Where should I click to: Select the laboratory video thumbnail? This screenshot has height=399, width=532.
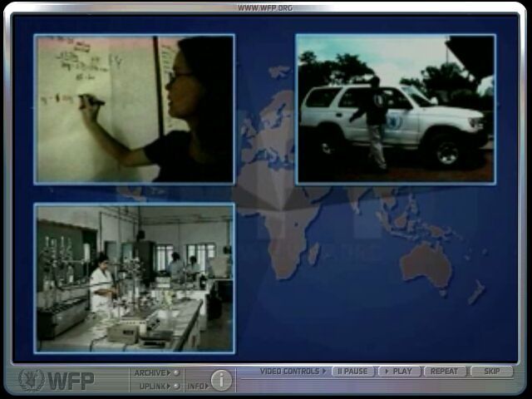click(x=134, y=278)
